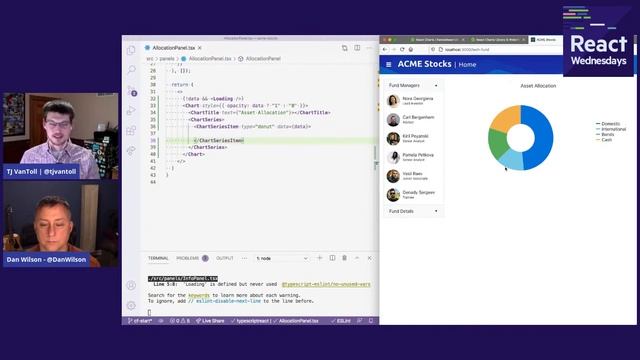This screenshot has height=360, width=640.
Task: Toggle Domestic series in chart legend
Action: [x=608, y=124]
